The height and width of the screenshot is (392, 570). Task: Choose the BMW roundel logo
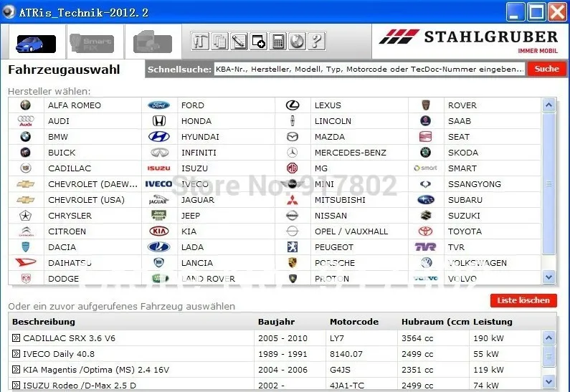click(25, 137)
